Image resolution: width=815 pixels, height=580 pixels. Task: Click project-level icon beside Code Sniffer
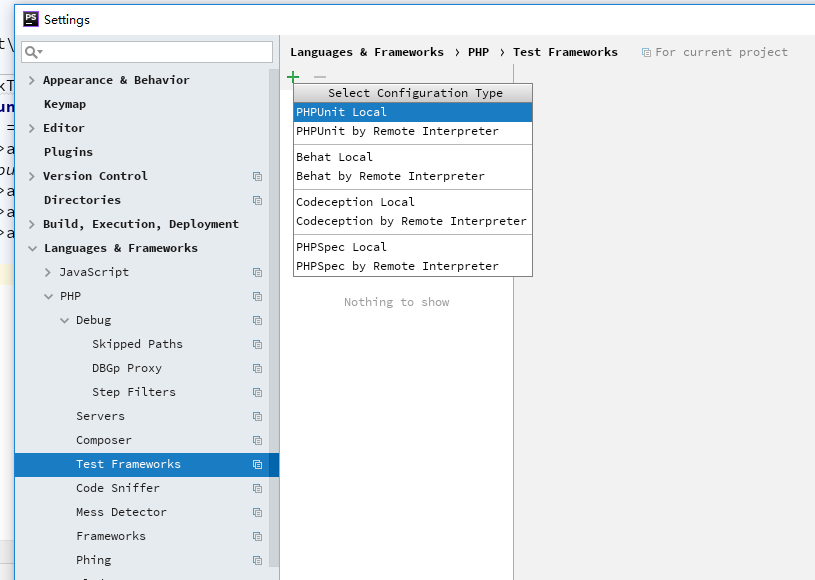[x=257, y=489]
